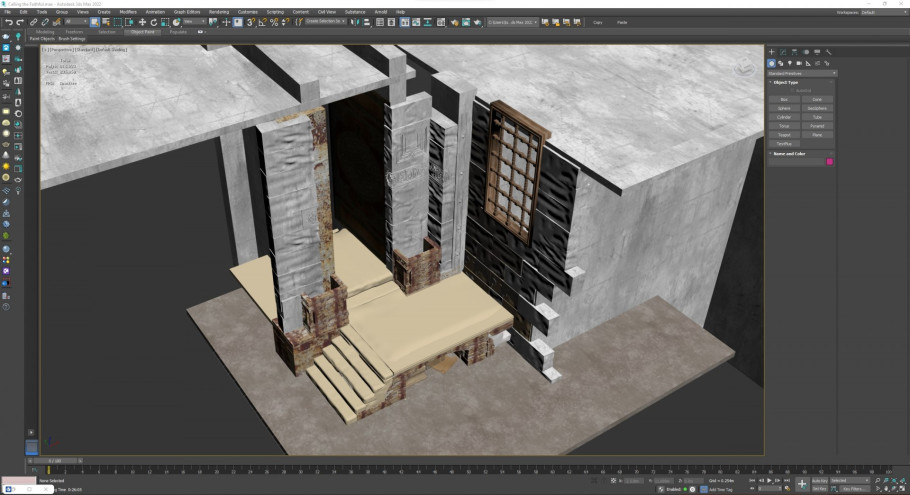Screen dimensions: 910x495
Task: Select the Helpers category icon
Action: click(x=808, y=63)
